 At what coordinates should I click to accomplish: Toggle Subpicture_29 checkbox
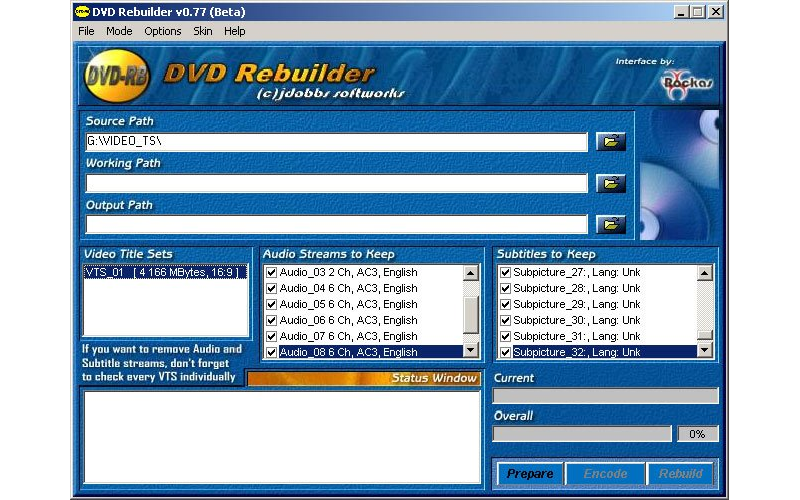(505, 305)
